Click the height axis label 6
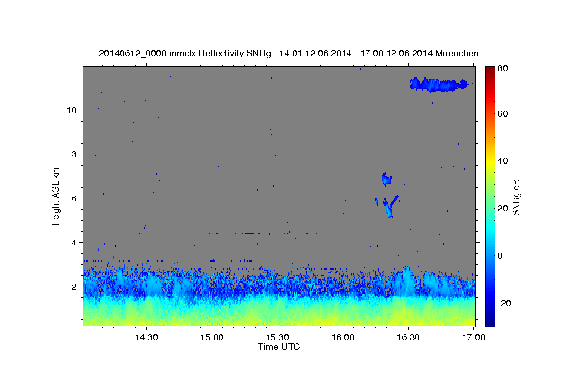This screenshot has width=588, height=392. point(74,198)
